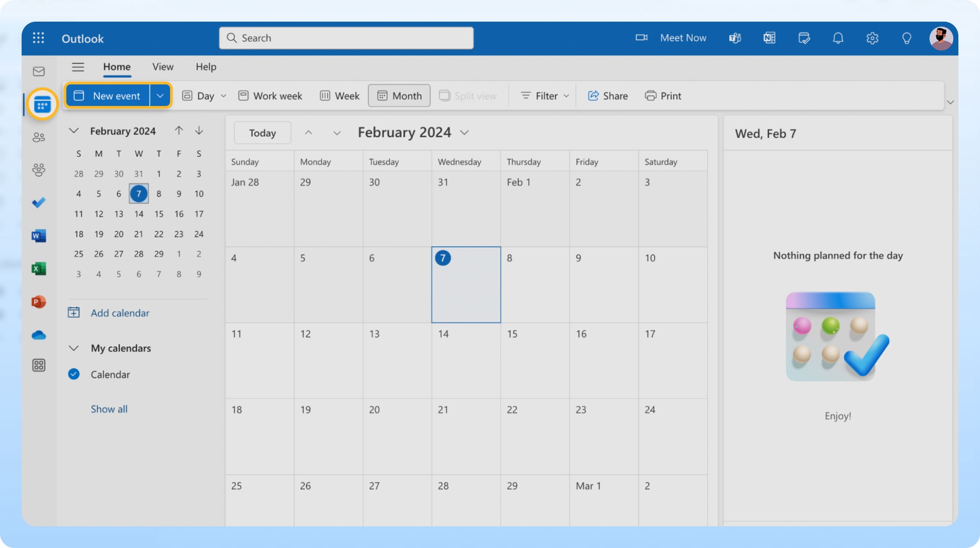Select day 20 in main calendar grid
This screenshot has width=980, height=548.
pos(397,437)
